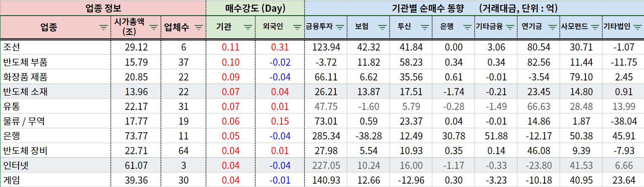Select the 업종 정보 header group

[x=103, y=8]
